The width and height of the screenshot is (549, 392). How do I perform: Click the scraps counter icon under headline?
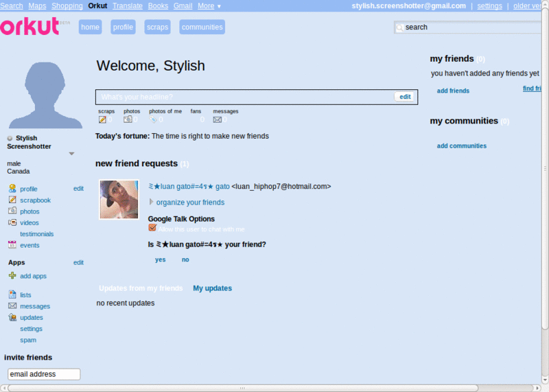click(102, 119)
